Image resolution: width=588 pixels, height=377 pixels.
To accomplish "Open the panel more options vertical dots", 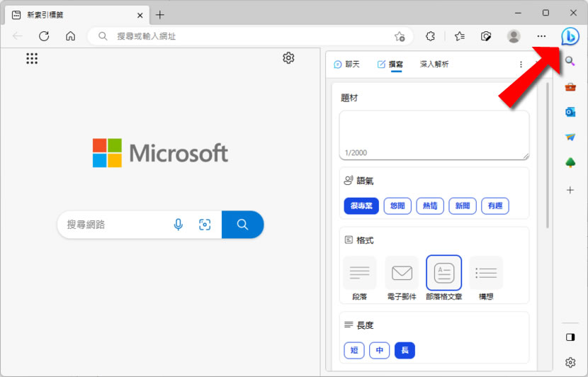I will pyautogui.click(x=521, y=64).
